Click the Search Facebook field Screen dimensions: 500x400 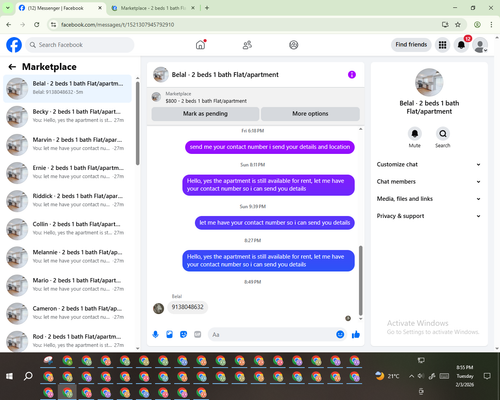pyautogui.click(x=80, y=45)
